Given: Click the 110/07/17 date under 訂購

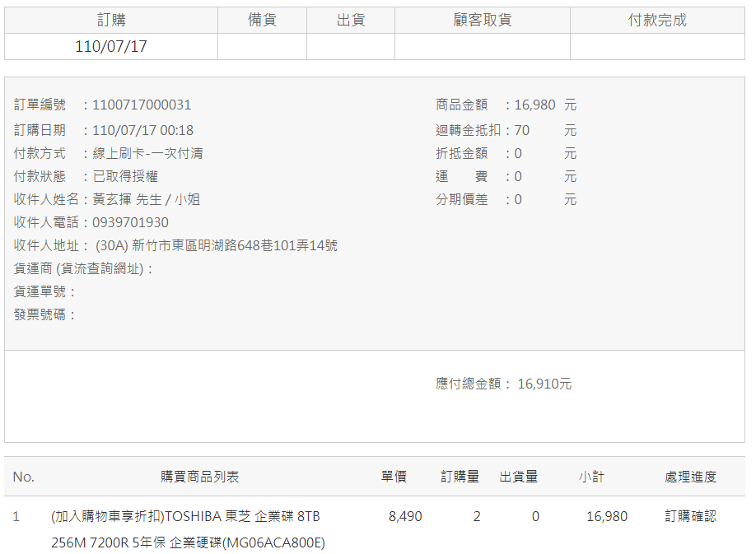Looking at the screenshot, I should pyautogui.click(x=111, y=46).
